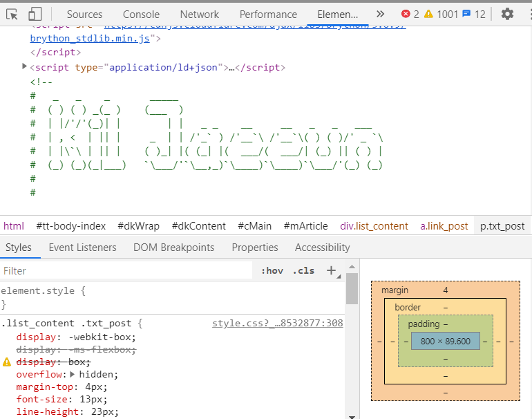532x419 pixels.
Task: Select the Elements tab
Action: coord(338,15)
